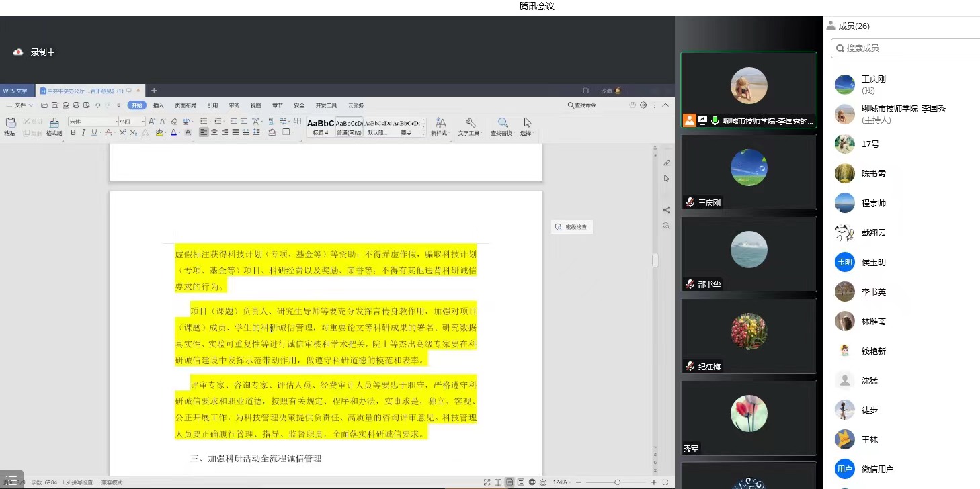Open the 页面布局 Page Layout tab
980x489 pixels.
pyautogui.click(x=186, y=105)
